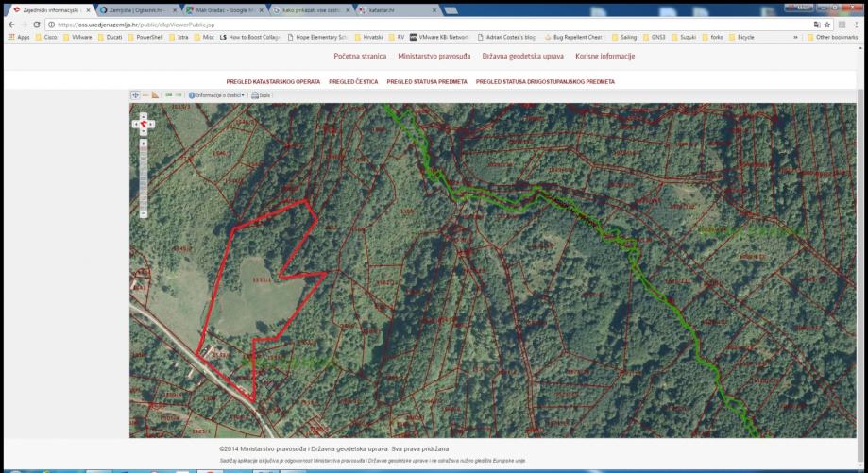
Task: Open Apps bookmark shortcut
Action: click(19, 37)
